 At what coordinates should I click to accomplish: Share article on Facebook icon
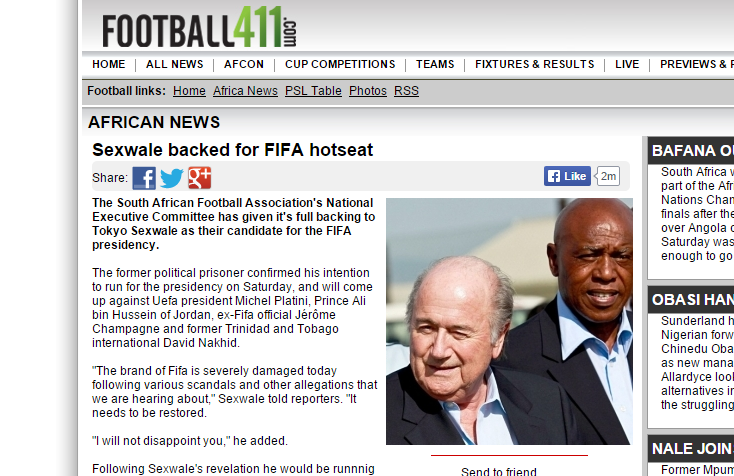click(144, 178)
